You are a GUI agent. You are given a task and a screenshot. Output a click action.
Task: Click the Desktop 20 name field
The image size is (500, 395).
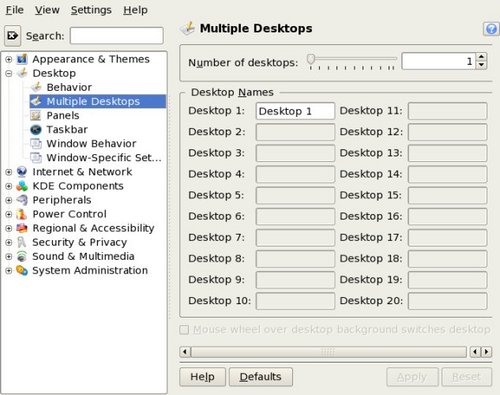(447, 301)
